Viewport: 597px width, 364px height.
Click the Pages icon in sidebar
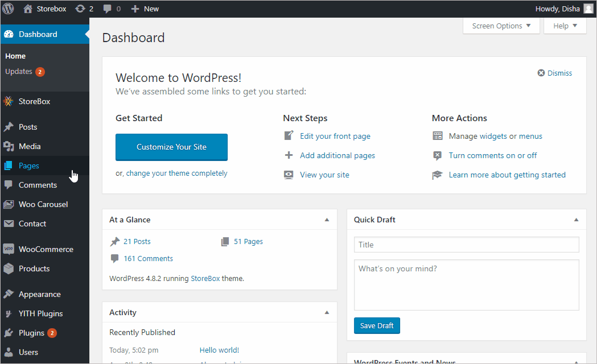coord(8,166)
